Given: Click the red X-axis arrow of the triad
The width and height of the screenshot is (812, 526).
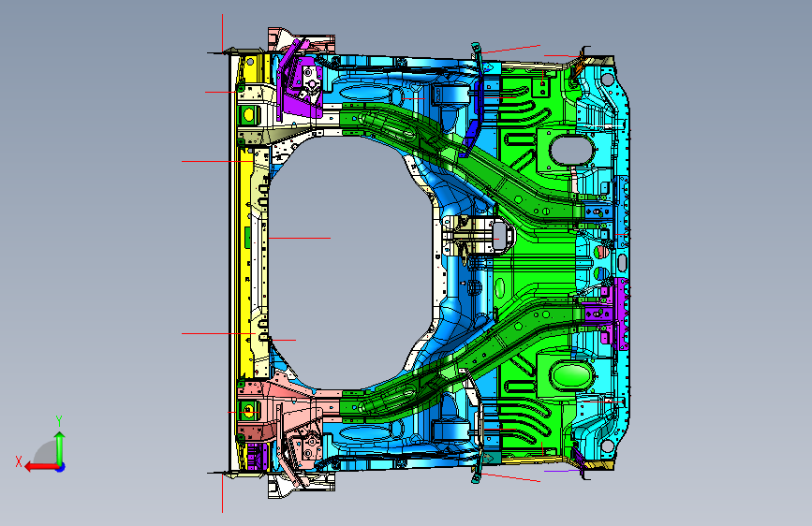Looking at the screenshot, I should tap(40, 467).
